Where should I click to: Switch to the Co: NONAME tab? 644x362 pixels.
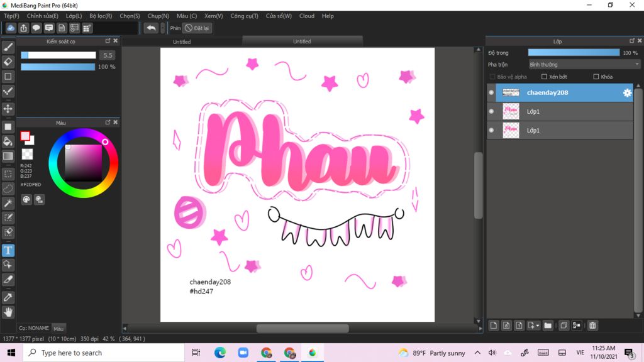[x=34, y=328]
